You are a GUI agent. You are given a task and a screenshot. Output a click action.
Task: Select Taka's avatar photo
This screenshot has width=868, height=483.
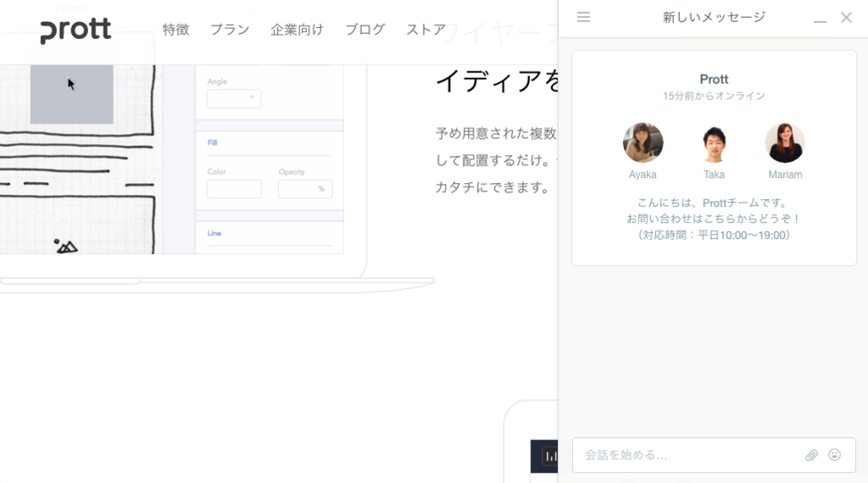pyautogui.click(x=714, y=142)
